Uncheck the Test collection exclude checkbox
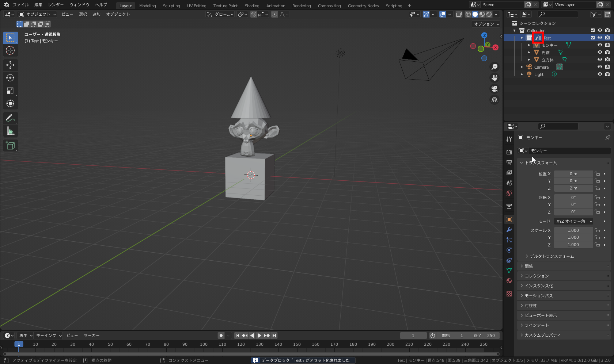Image resolution: width=614 pixels, height=364 pixels. pyautogui.click(x=593, y=38)
